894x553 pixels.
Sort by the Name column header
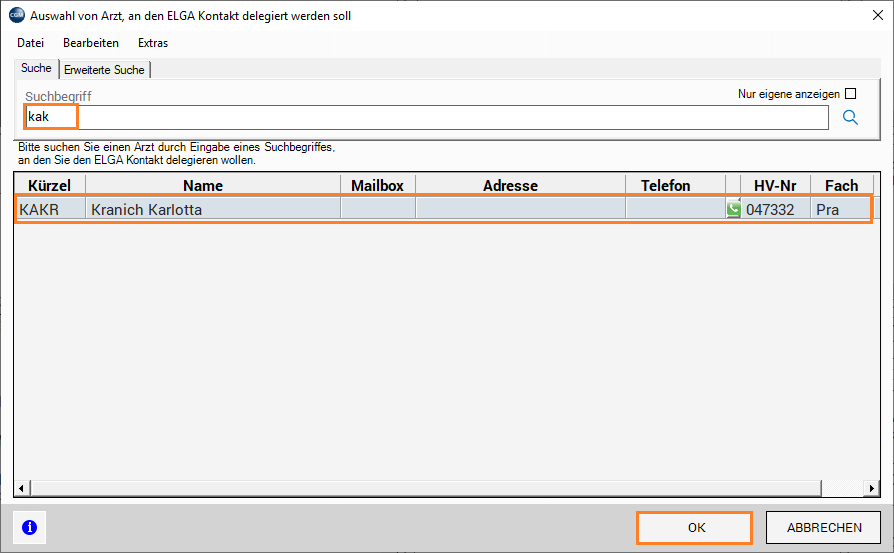(203, 185)
